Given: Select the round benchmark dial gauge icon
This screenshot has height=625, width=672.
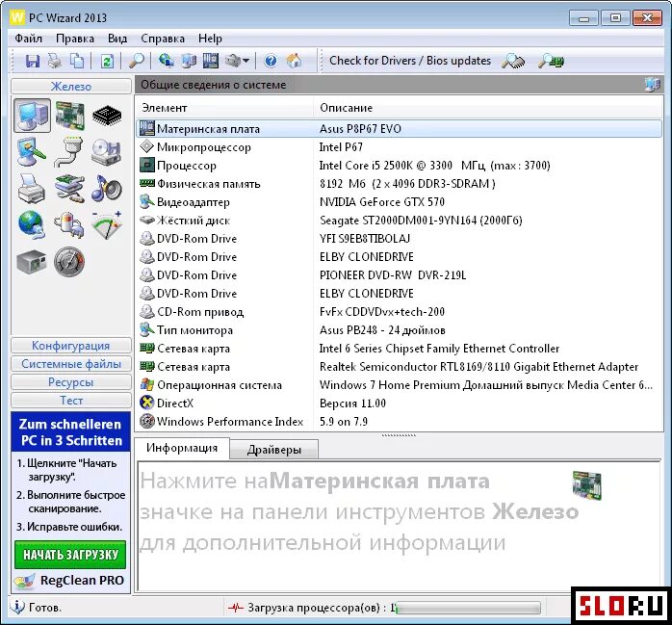Looking at the screenshot, I should tap(69, 262).
